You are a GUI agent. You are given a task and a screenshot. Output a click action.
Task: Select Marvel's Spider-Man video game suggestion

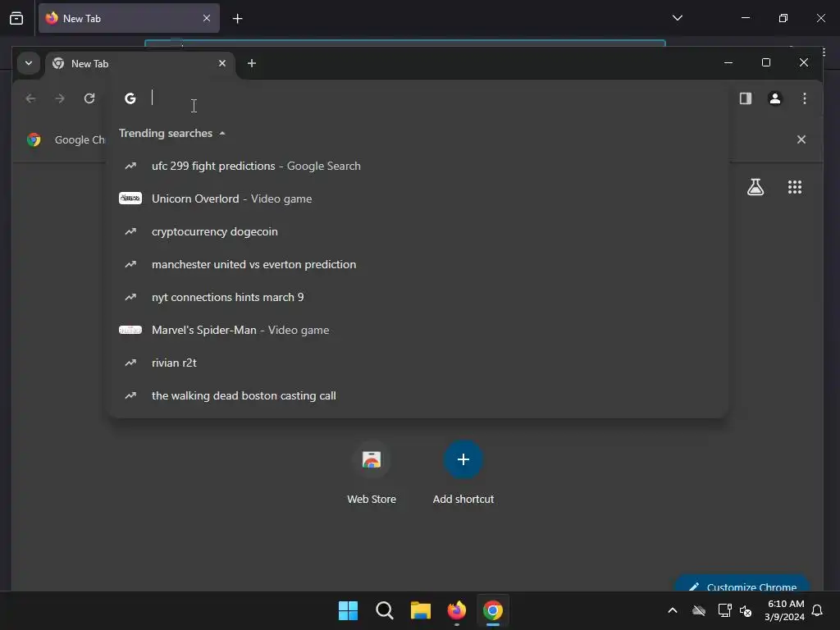[x=418, y=330]
